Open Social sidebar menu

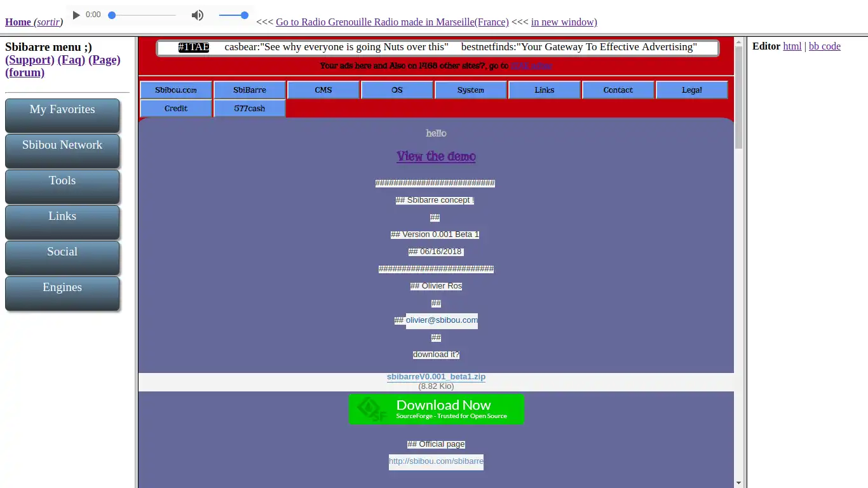click(x=62, y=258)
